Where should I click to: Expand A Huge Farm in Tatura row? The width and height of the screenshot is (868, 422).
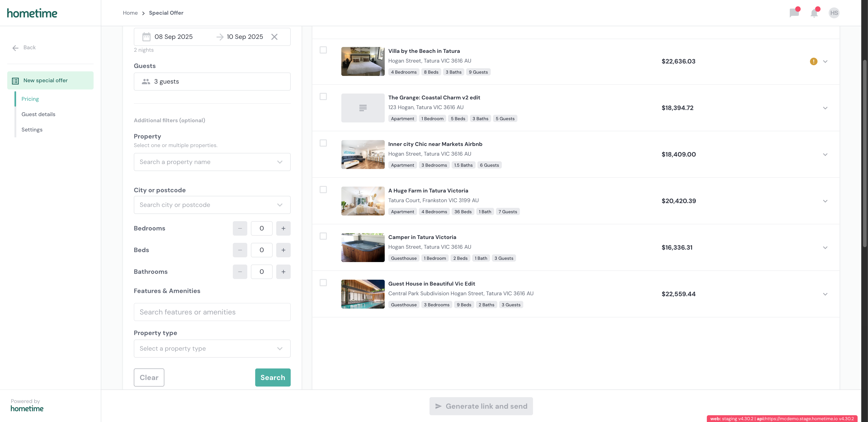[x=825, y=201]
